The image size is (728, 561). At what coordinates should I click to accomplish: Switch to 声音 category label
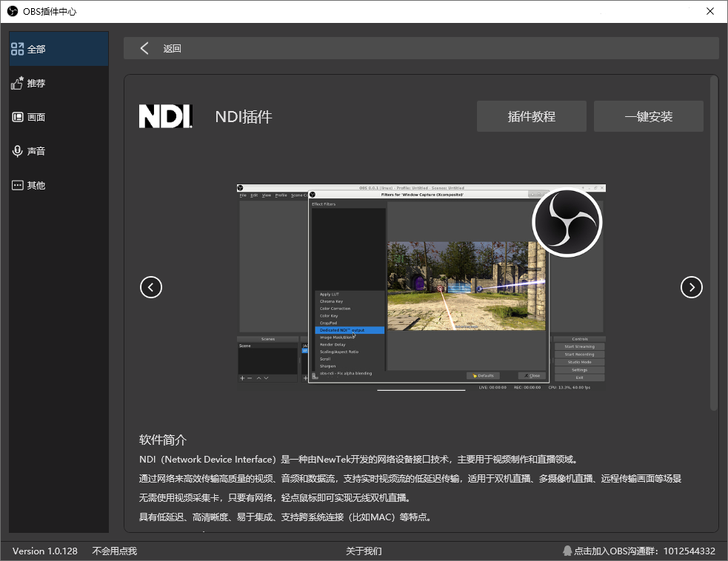point(36,151)
